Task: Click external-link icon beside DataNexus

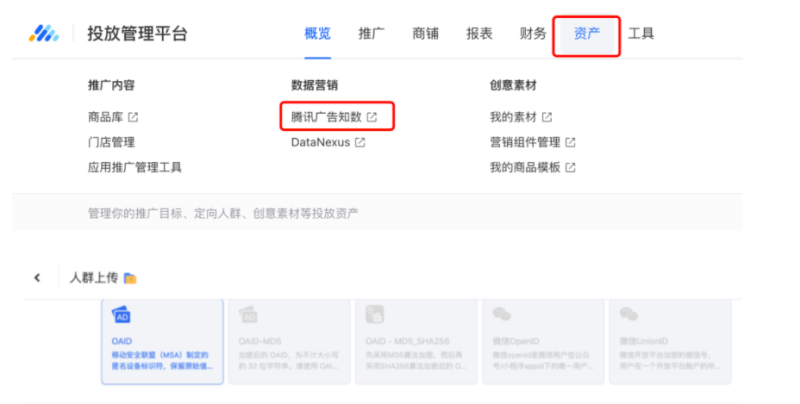Action: (360, 142)
